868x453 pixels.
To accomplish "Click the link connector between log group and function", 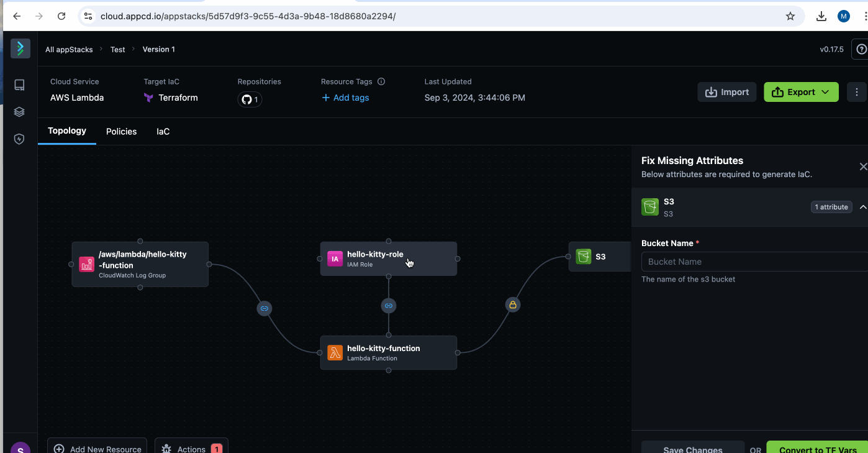I will click(x=264, y=308).
